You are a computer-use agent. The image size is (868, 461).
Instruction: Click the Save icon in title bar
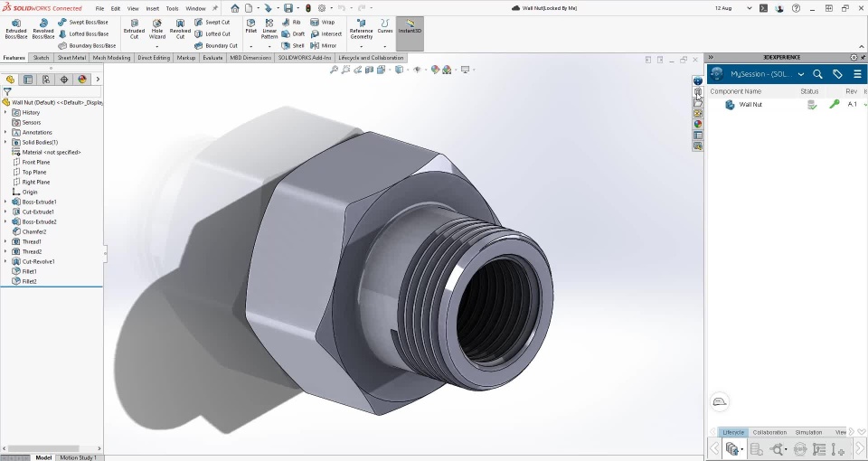(x=288, y=8)
